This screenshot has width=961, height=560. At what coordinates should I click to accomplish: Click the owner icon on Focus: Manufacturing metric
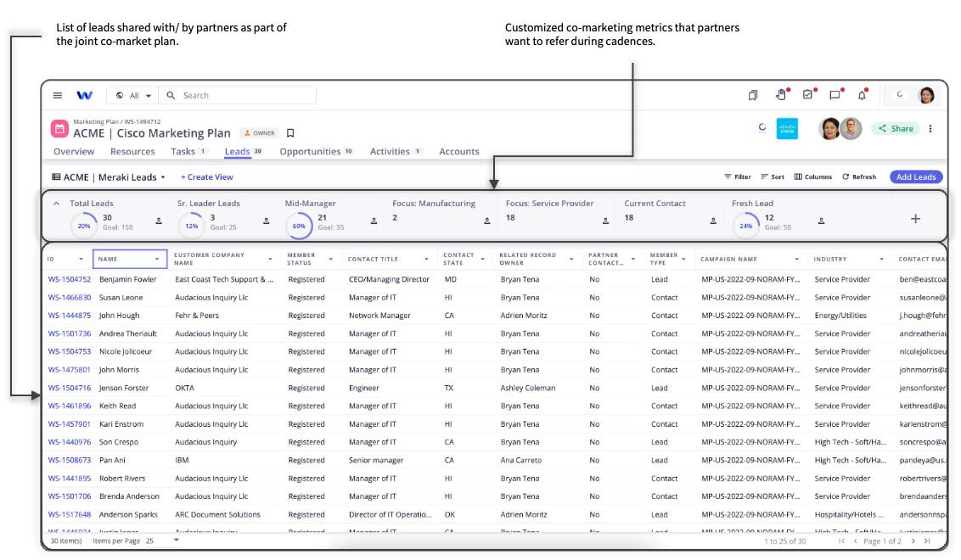point(487,221)
